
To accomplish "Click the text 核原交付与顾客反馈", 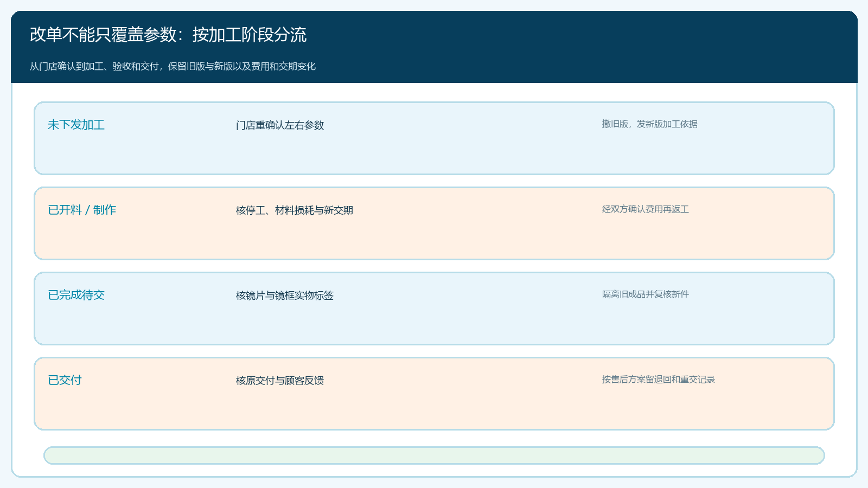I will [x=280, y=381].
